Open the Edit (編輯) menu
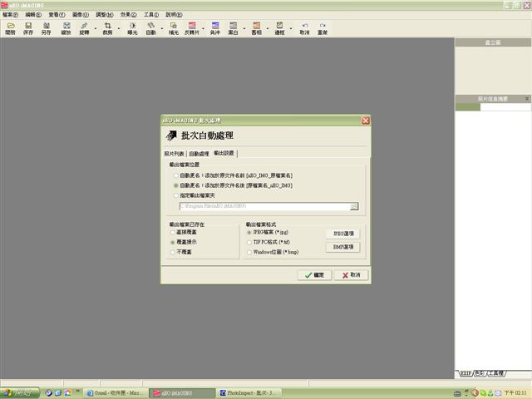The width and height of the screenshot is (532, 399). [33, 15]
